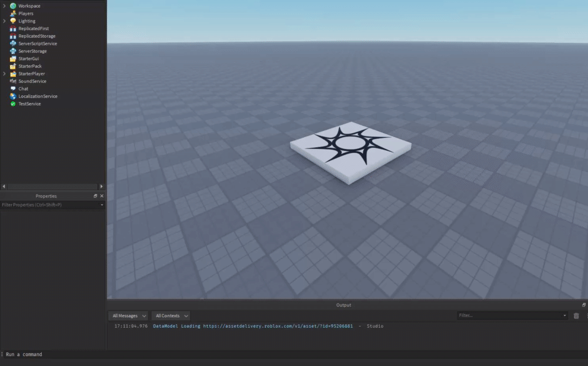
Task: Click the Explorer scroll right arrow
Action: click(x=101, y=186)
